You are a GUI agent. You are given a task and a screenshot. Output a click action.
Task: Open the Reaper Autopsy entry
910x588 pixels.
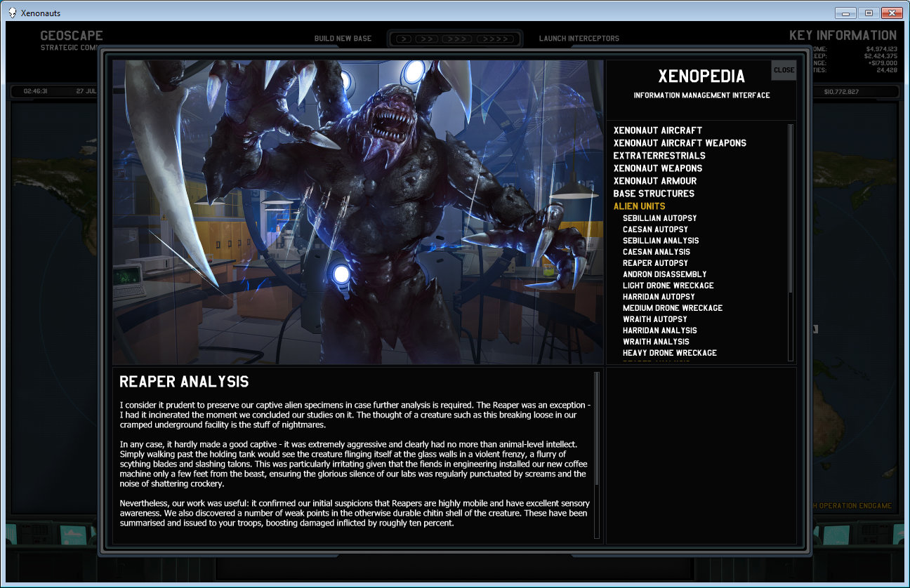[655, 263]
